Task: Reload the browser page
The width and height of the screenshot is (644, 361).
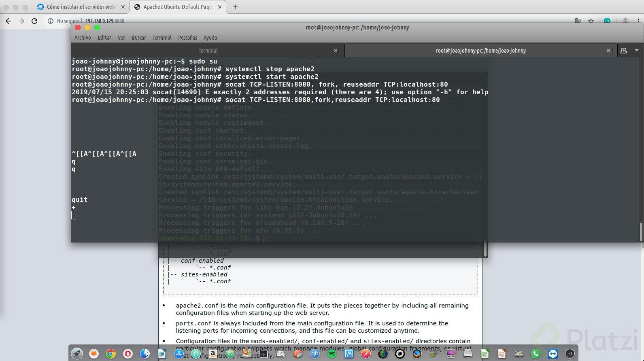Action: tap(34, 21)
